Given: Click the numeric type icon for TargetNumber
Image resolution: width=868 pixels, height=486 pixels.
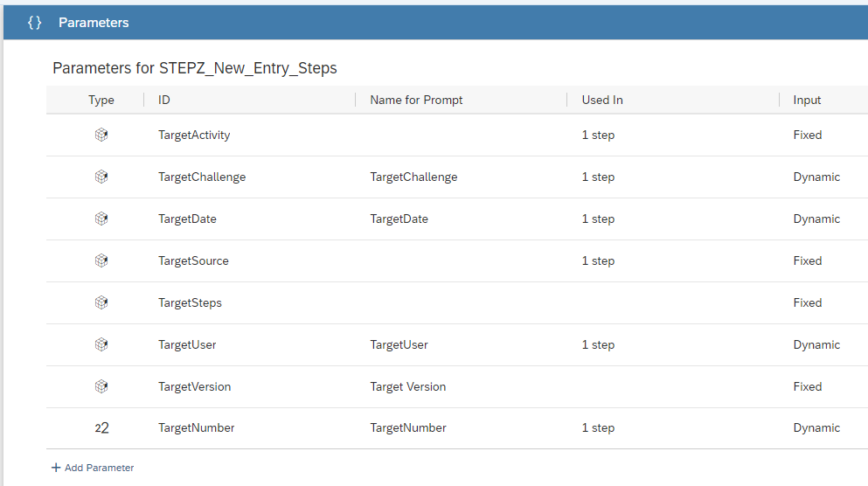Looking at the screenshot, I should tap(102, 428).
